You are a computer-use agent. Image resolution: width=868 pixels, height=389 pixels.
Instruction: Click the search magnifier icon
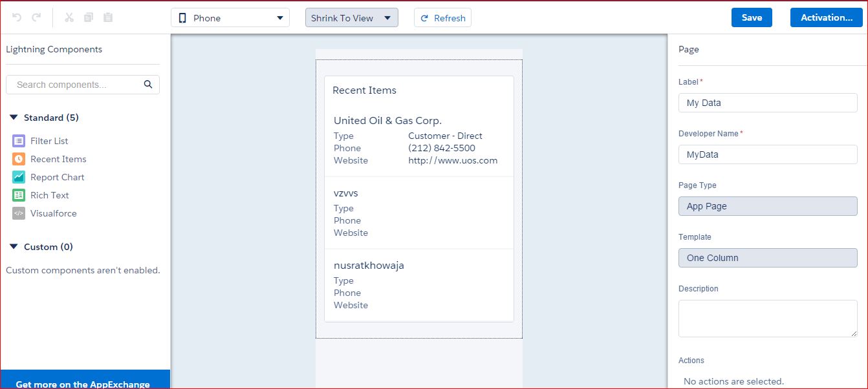[x=148, y=84]
